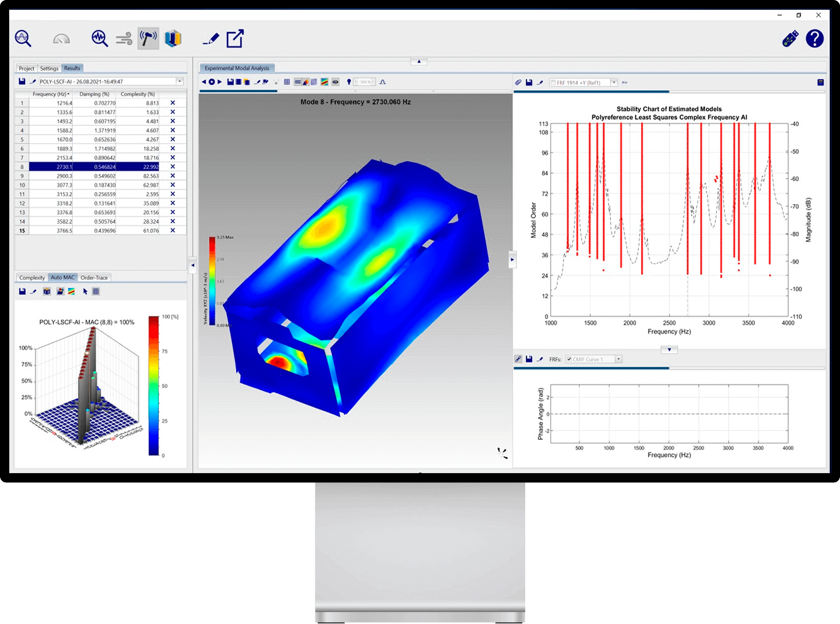This screenshot has width=840, height=624.
Task: Save the stability chart
Action: (x=529, y=83)
